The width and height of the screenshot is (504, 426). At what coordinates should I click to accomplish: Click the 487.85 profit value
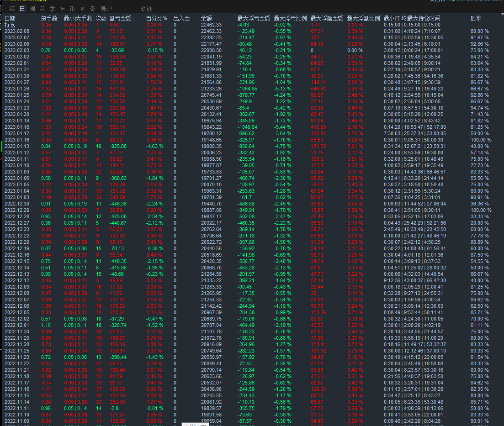117,89
